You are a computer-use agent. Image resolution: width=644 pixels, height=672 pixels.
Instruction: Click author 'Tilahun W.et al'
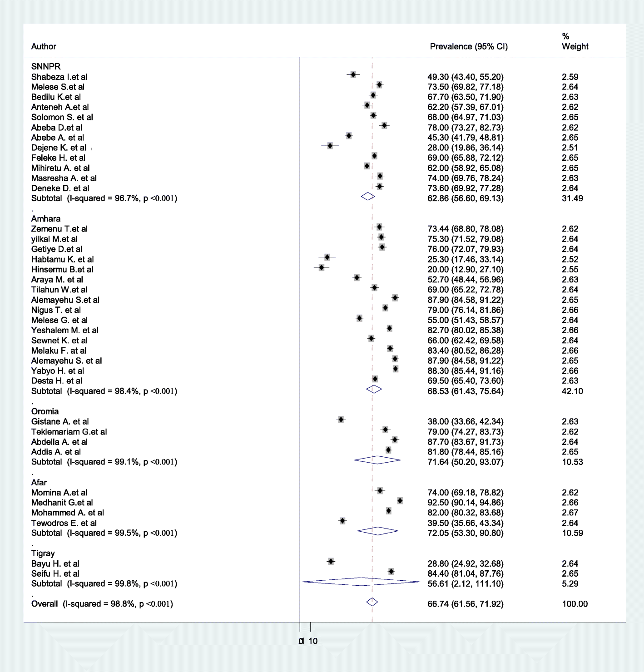(x=59, y=290)
